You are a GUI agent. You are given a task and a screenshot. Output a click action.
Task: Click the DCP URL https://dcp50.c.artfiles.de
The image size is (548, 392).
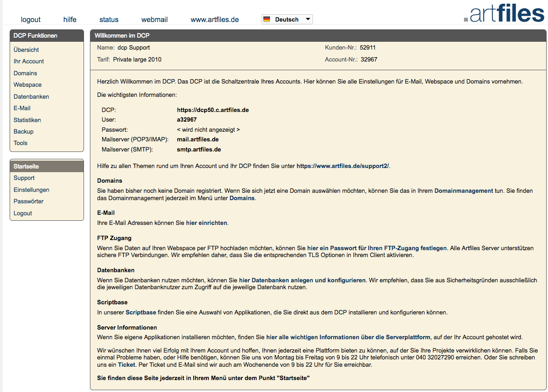click(213, 110)
